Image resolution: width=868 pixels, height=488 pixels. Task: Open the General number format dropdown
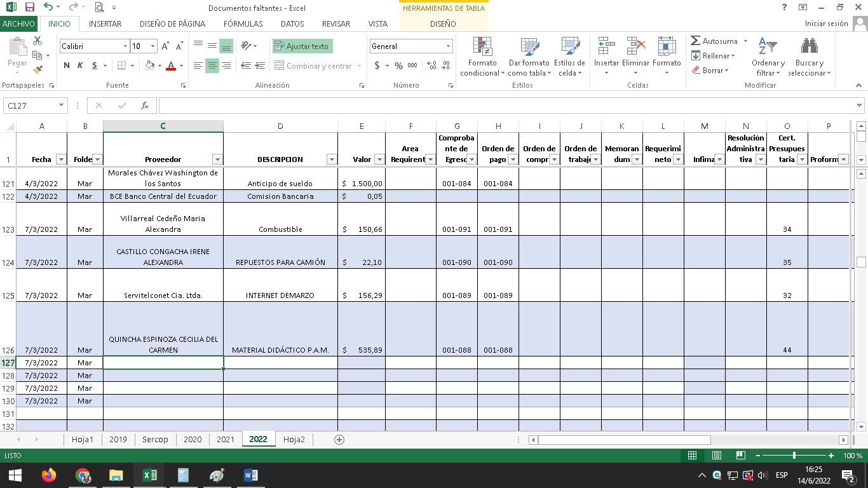(448, 46)
